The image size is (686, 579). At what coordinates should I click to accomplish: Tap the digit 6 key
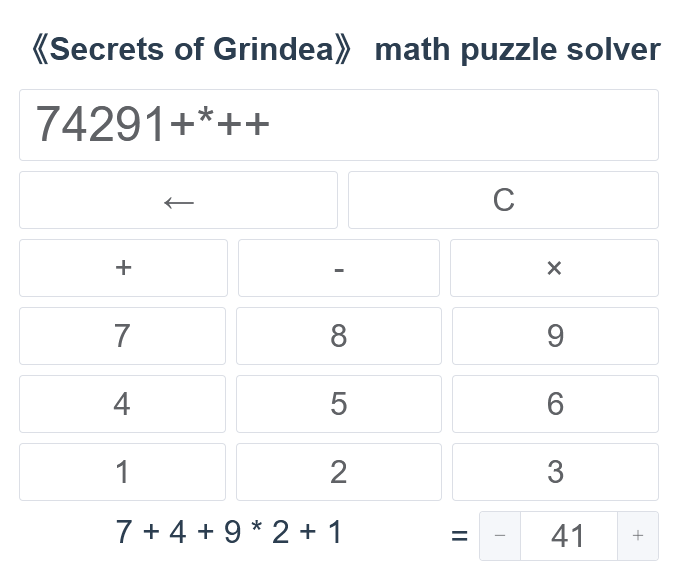(x=555, y=404)
